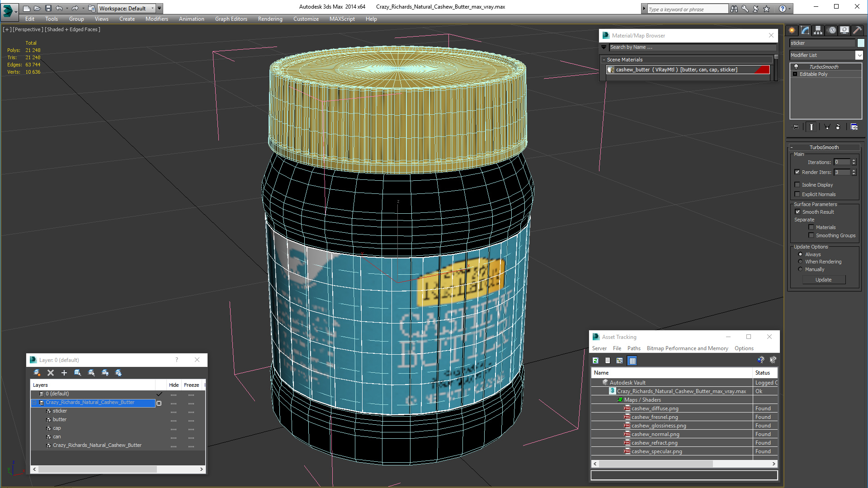
Task: Open the Utilities hammer panel tab
Action: (857, 30)
